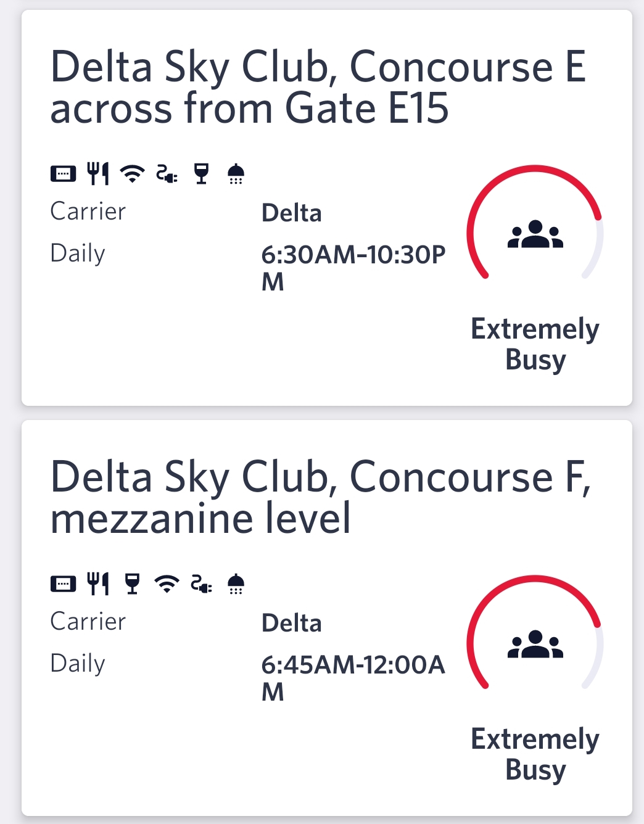Tap Extremely Busy label under Concourse E gauge

(535, 344)
